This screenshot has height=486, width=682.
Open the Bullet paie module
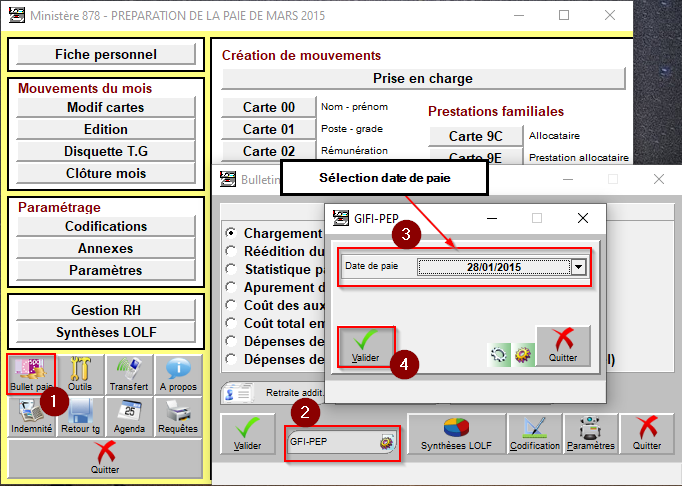pos(31,375)
